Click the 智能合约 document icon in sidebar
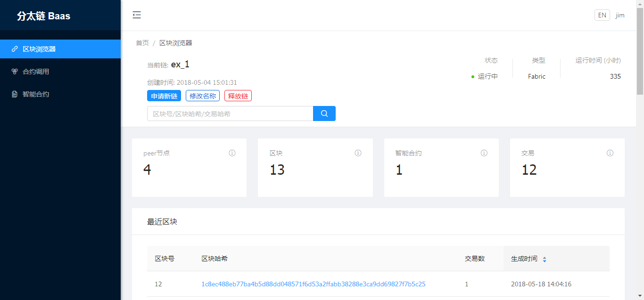The image size is (644, 300). point(15,94)
